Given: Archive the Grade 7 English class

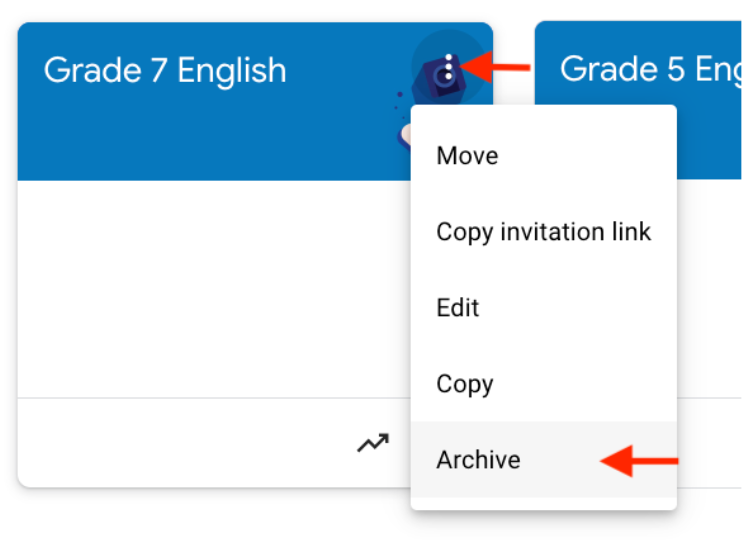Looking at the screenshot, I should 544,459.
